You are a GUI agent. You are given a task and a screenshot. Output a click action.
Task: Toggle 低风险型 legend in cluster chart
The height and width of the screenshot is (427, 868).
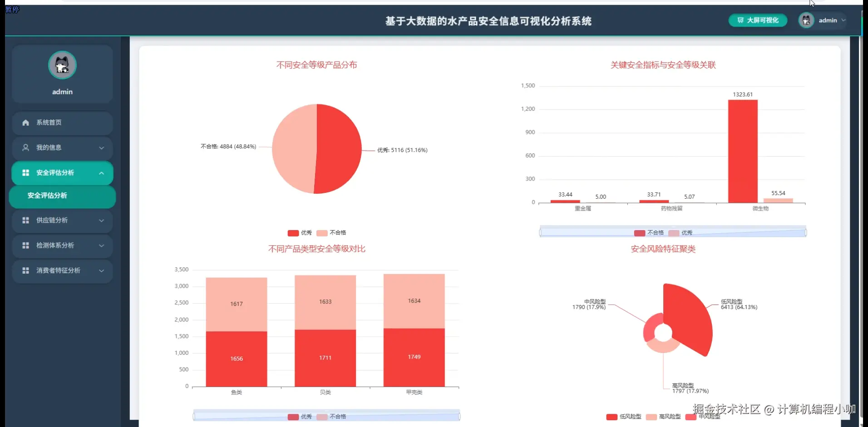point(623,417)
